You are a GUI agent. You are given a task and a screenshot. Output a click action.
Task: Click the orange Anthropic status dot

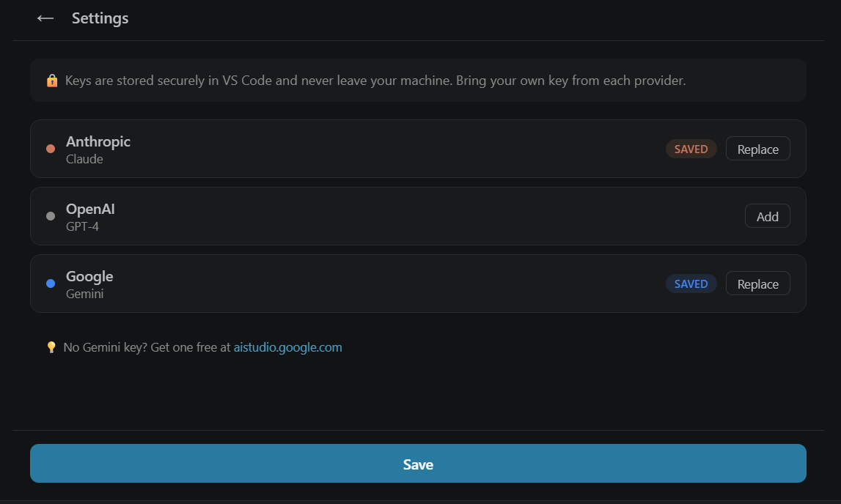click(51, 149)
